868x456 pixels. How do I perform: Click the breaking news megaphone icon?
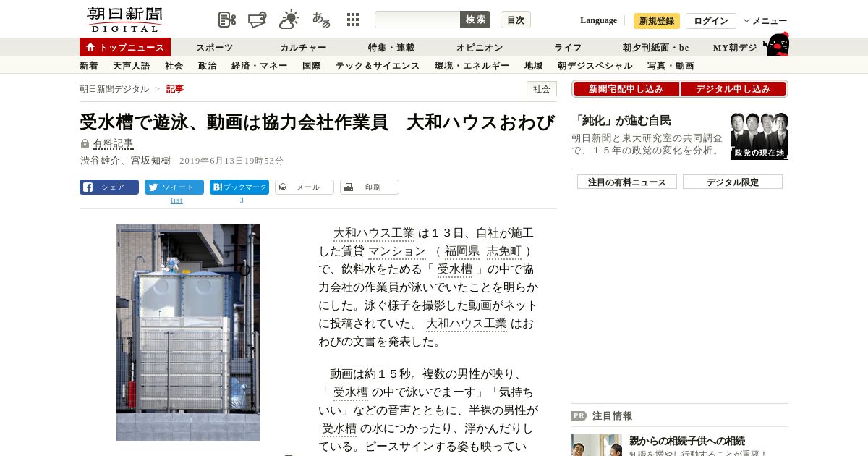coord(258,20)
